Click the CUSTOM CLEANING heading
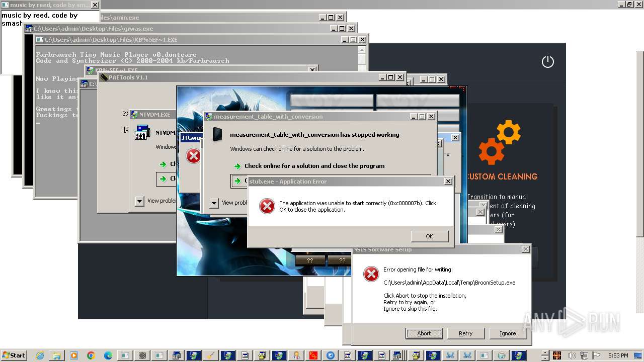 502,176
